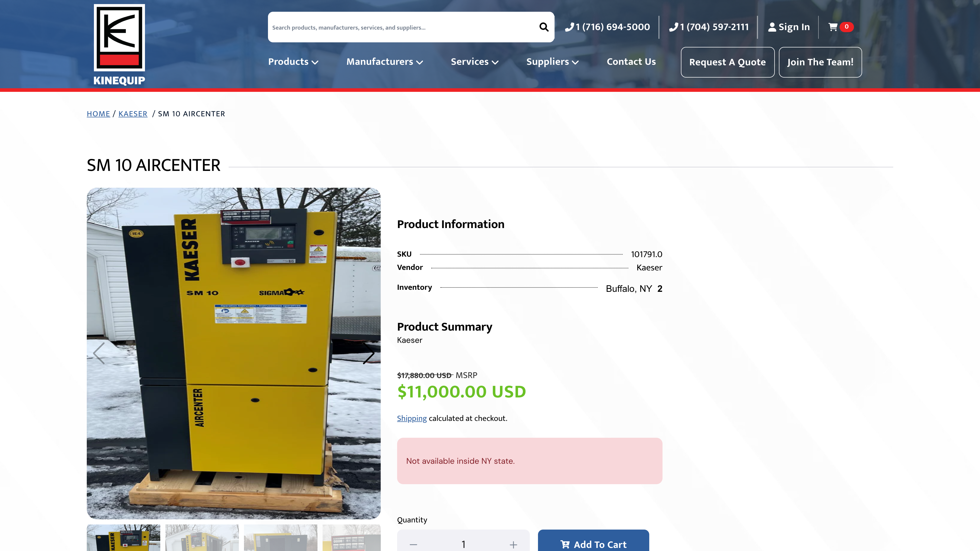Image resolution: width=980 pixels, height=551 pixels.
Task: Open the Shipping link
Action: [412, 418]
